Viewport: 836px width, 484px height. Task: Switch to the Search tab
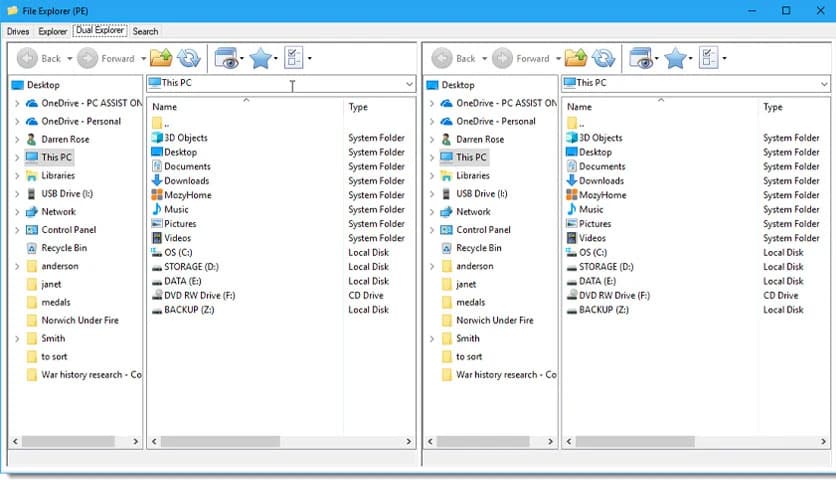pyautogui.click(x=146, y=31)
